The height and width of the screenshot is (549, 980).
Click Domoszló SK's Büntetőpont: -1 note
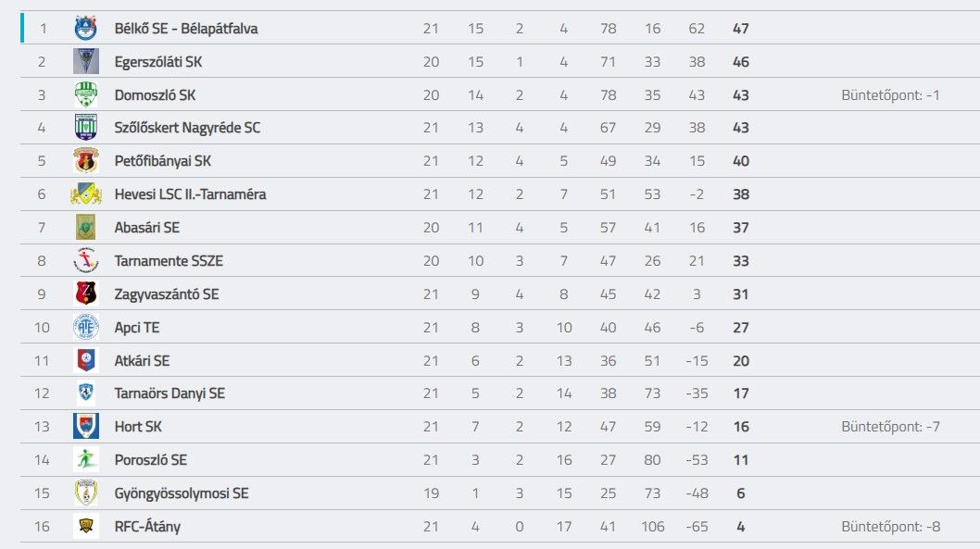click(891, 95)
